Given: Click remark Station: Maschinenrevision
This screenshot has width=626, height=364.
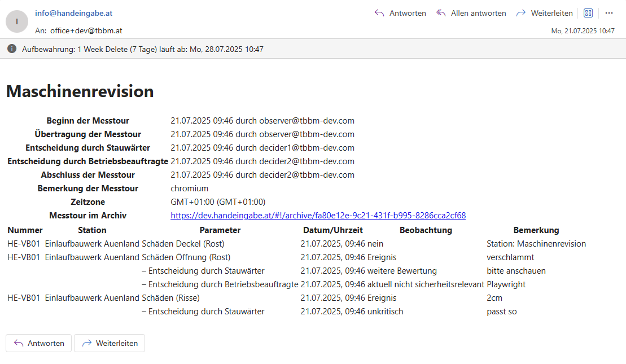Looking at the screenshot, I should point(536,243).
